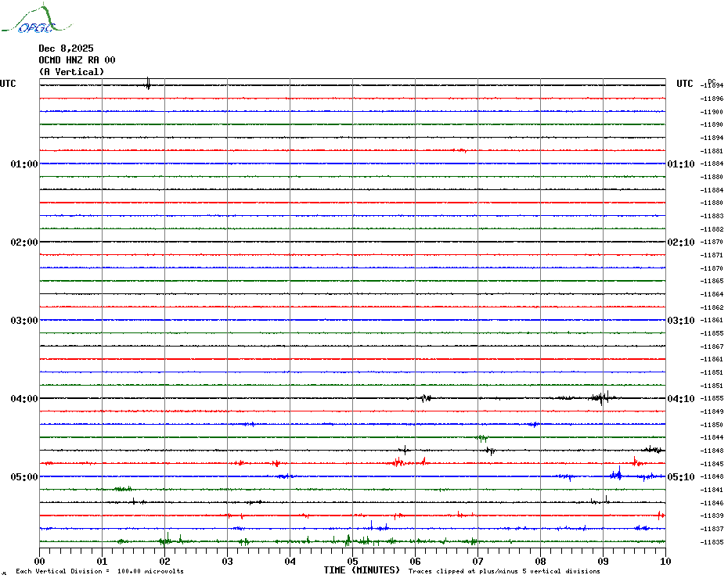Select the 03:00 hour marker on left
Viewport: 728px width, 582px height.
point(24,321)
